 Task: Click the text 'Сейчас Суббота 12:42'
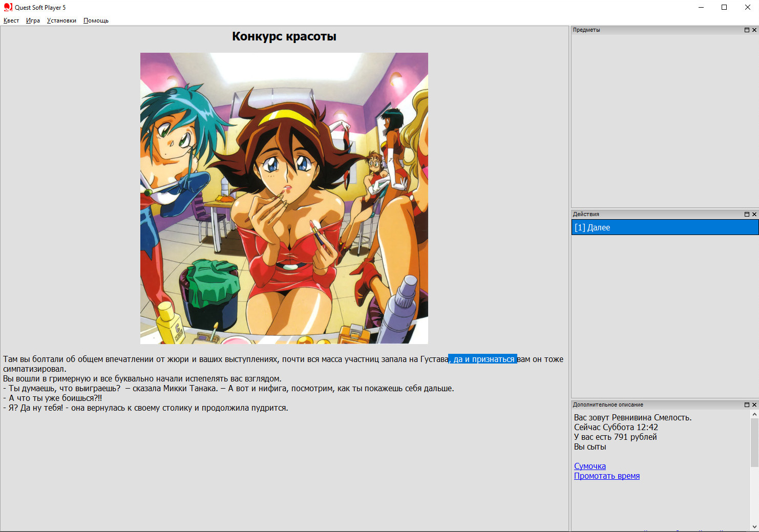(x=616, y=427)
